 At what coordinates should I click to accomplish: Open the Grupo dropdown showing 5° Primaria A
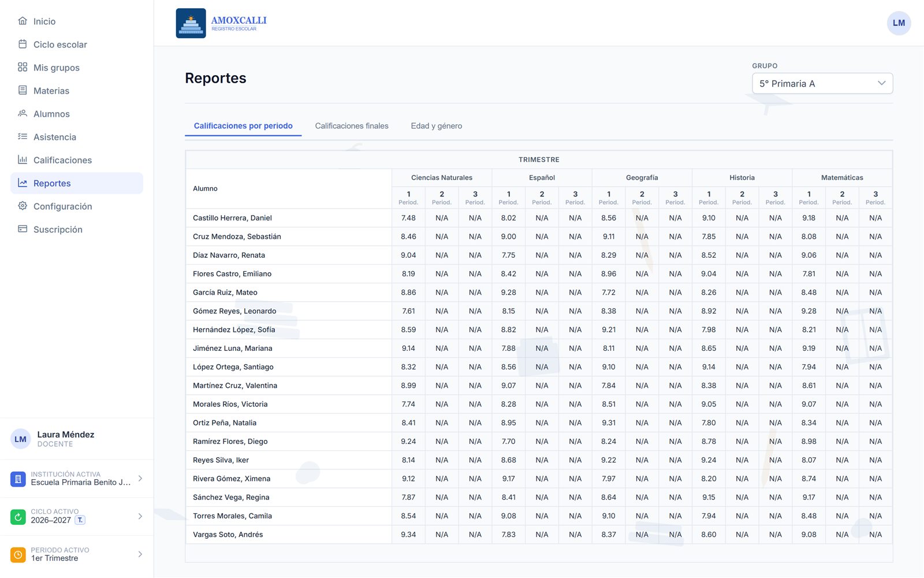pyautogui.click(x=822, y=83)
